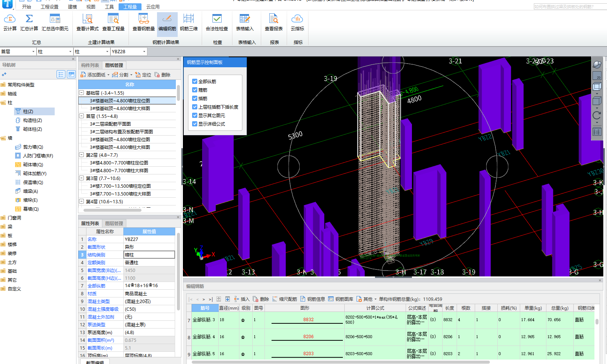Viewport: 607px width, 364px height.
Task: Open 查看计算式 calculation formula viewer
Action: click(88, 22)
